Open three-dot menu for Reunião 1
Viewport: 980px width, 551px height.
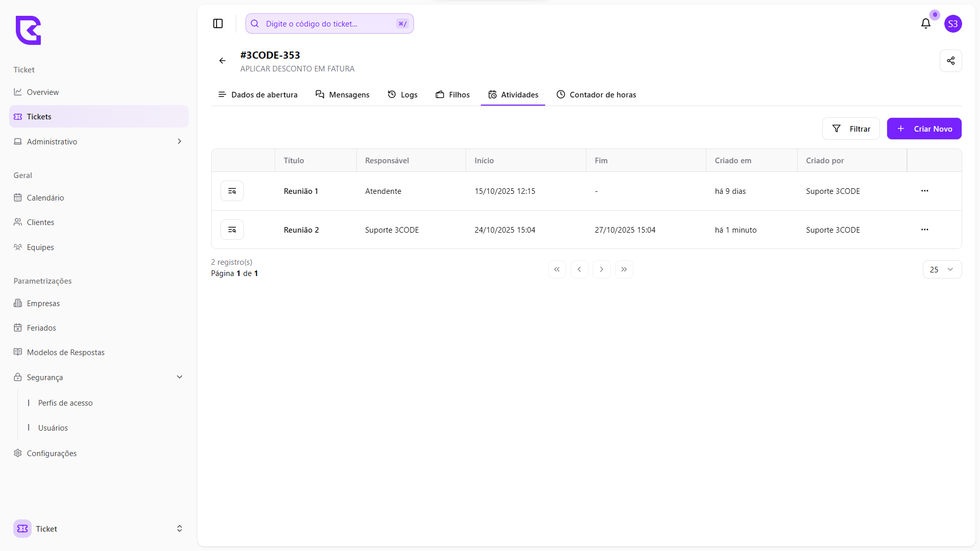(x=924, y=191)
